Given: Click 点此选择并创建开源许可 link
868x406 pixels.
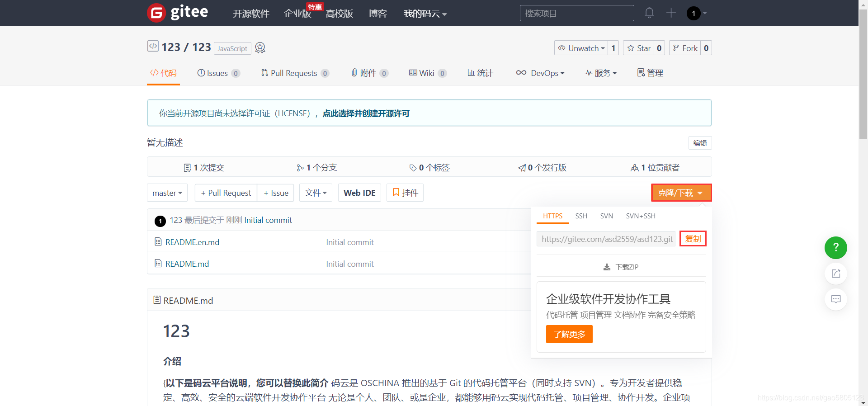Looking at the screenshot, I should (x=366, y=113).
